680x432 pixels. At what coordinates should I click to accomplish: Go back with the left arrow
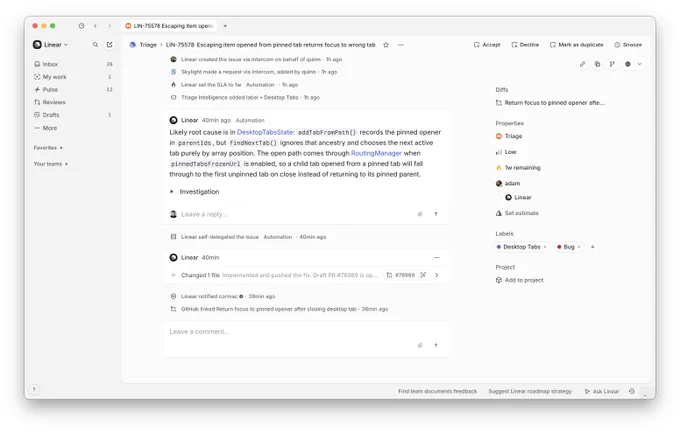click(95, 26)
